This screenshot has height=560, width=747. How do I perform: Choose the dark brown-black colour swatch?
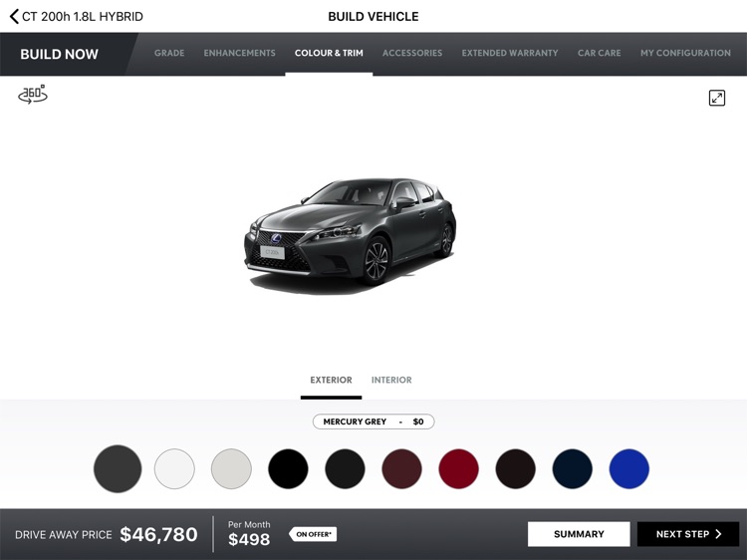pyautogui.click(x=516, y=469)
